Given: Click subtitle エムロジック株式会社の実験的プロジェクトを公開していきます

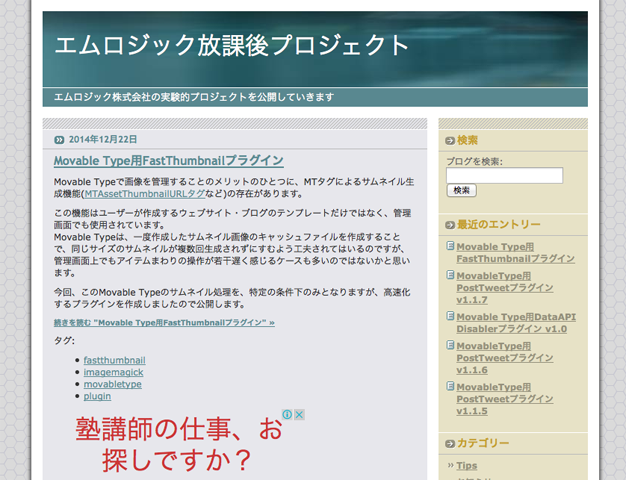Looking at the screenshot, I should point(194,97).
